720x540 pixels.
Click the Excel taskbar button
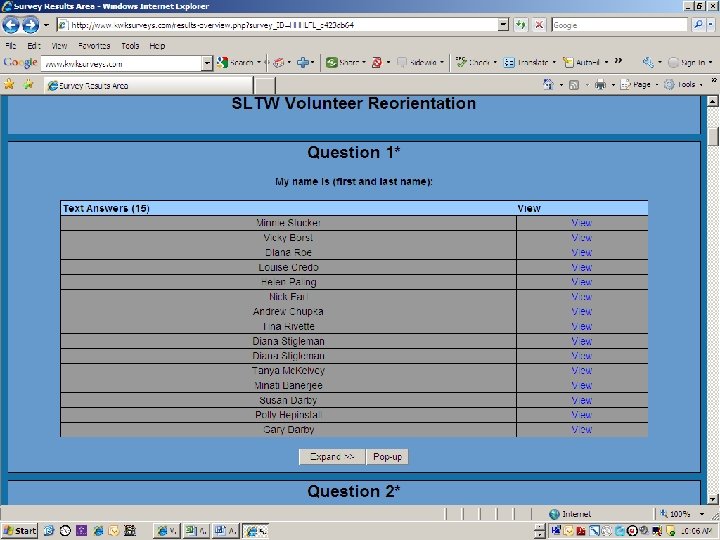[x=196, y=531]
